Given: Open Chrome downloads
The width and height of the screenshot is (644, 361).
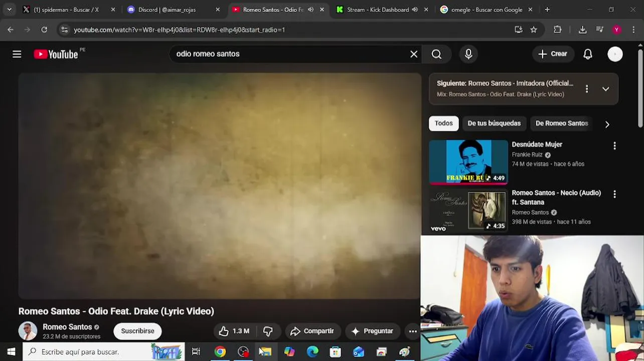Looking at the screenshot, I should (x=582, y=30).
